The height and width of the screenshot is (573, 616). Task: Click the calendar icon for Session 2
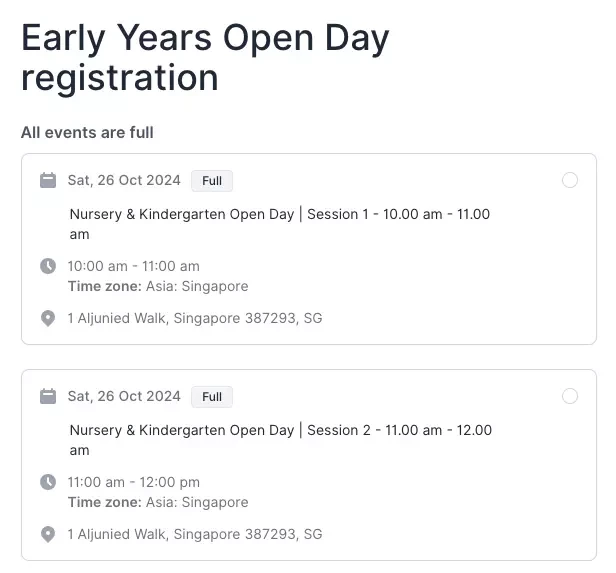click(48, 396)
